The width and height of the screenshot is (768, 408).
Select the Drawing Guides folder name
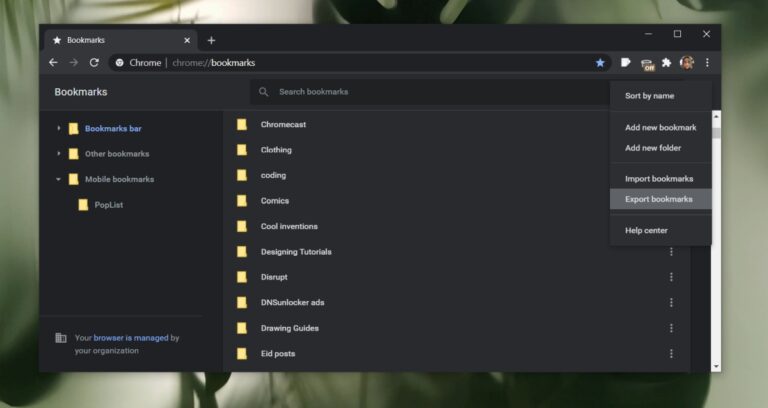click(289, 328)
